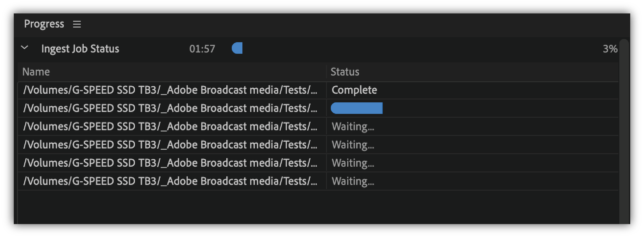Click the 3% completion readout
644x238 pixels.
[x=610, y=49]
